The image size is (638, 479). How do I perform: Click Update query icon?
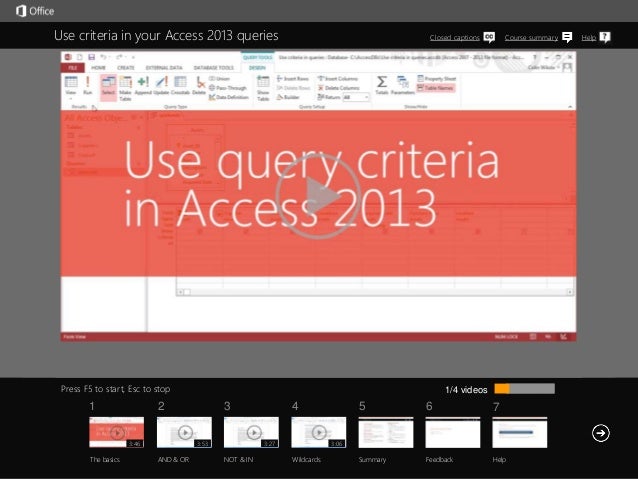162,86
